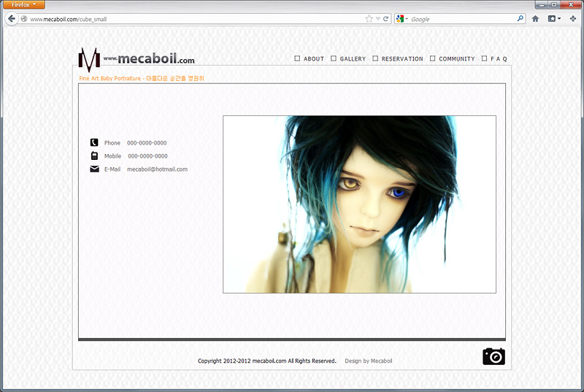
Task: Click the Design by Mecaboil link
Action: coord(369,361)
